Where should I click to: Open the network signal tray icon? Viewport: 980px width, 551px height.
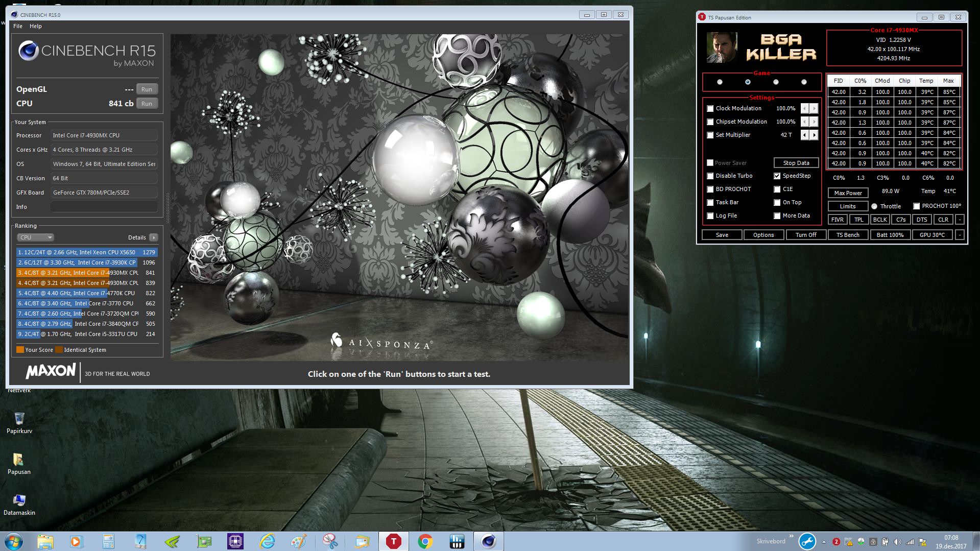pos(910,542)
